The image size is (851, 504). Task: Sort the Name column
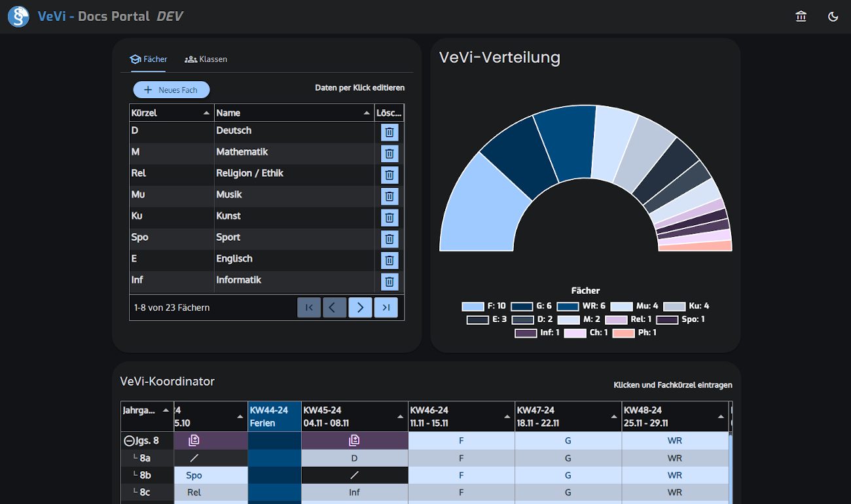pos(367,113)
